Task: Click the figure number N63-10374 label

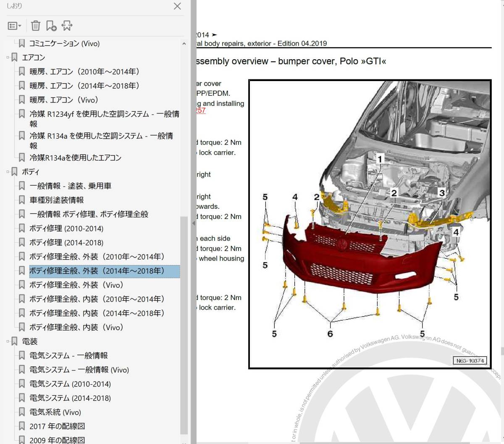Action: (x=470, y=360)
